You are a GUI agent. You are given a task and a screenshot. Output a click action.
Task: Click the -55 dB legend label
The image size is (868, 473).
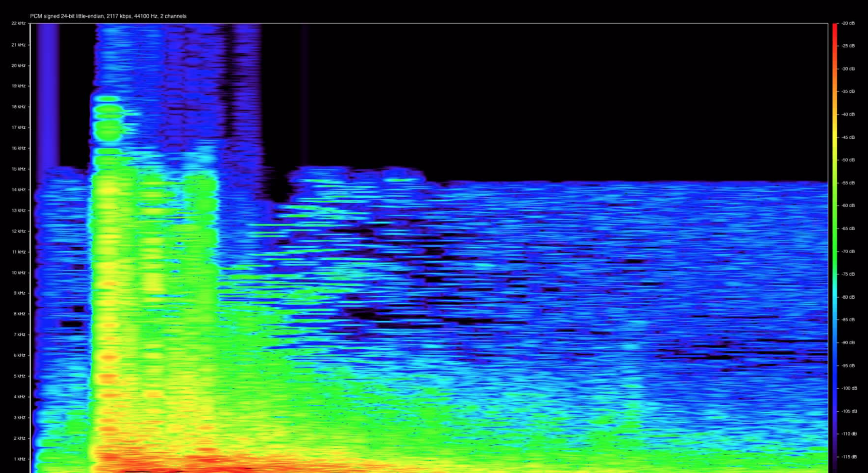[848, 183]
